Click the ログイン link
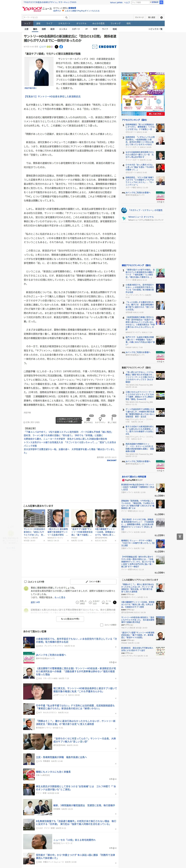186x868 pixels. coord(57,11)
